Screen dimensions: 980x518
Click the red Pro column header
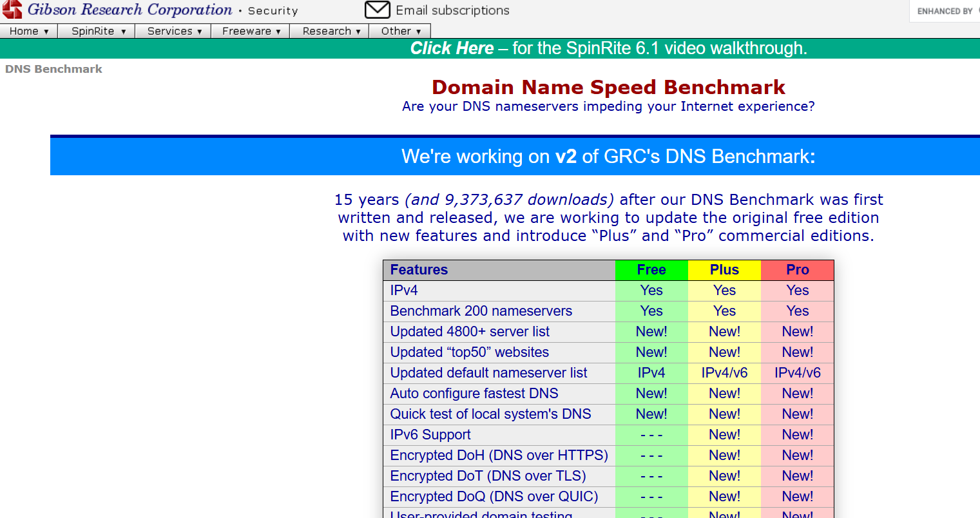pos(797,270)
